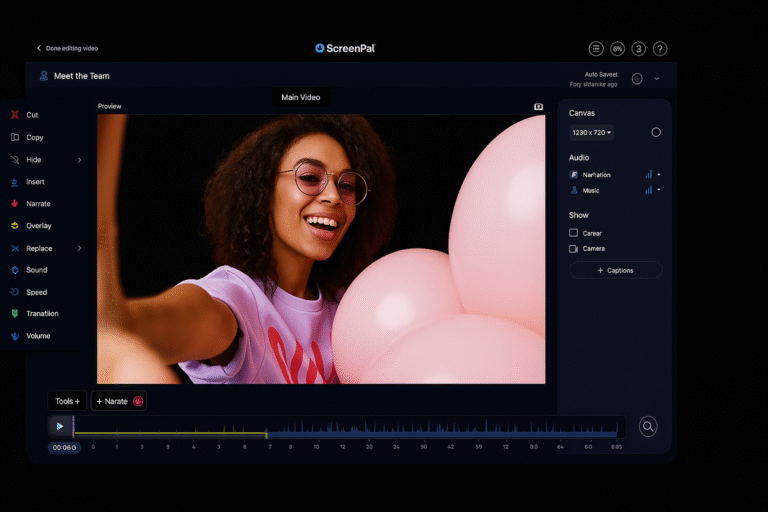
Task: Click the 00:06.0 timecode field
Action: pos(64,448)
